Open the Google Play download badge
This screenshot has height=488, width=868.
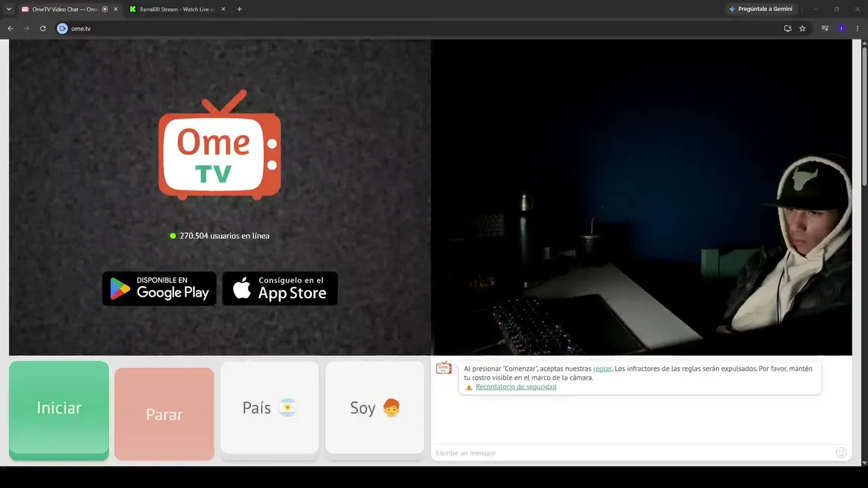pos(159,289)
